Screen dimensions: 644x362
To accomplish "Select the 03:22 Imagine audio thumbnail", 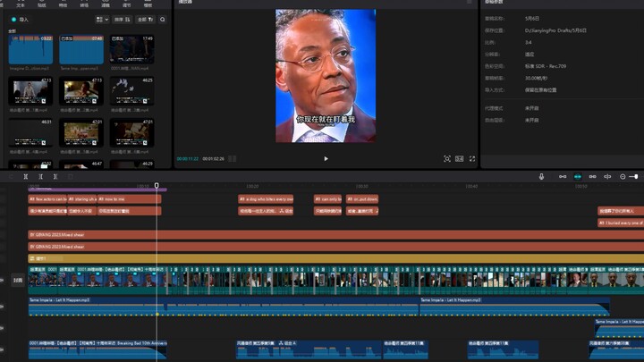I will coord(30,49).
